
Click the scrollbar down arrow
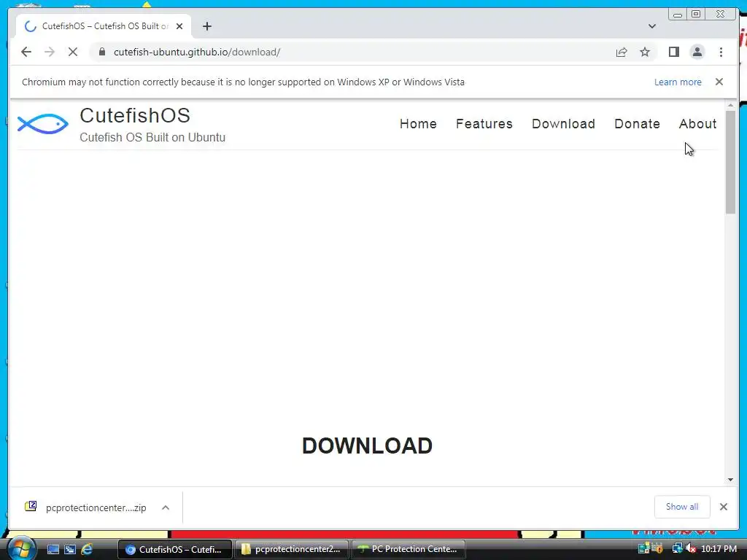(730, 480)
